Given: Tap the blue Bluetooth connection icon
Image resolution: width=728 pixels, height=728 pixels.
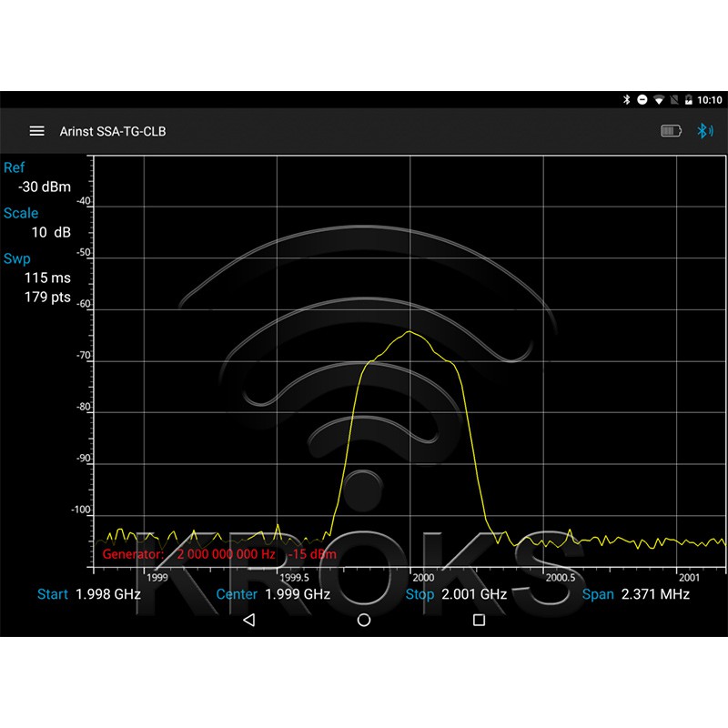Looking at the screenshot, I should 703,131.
